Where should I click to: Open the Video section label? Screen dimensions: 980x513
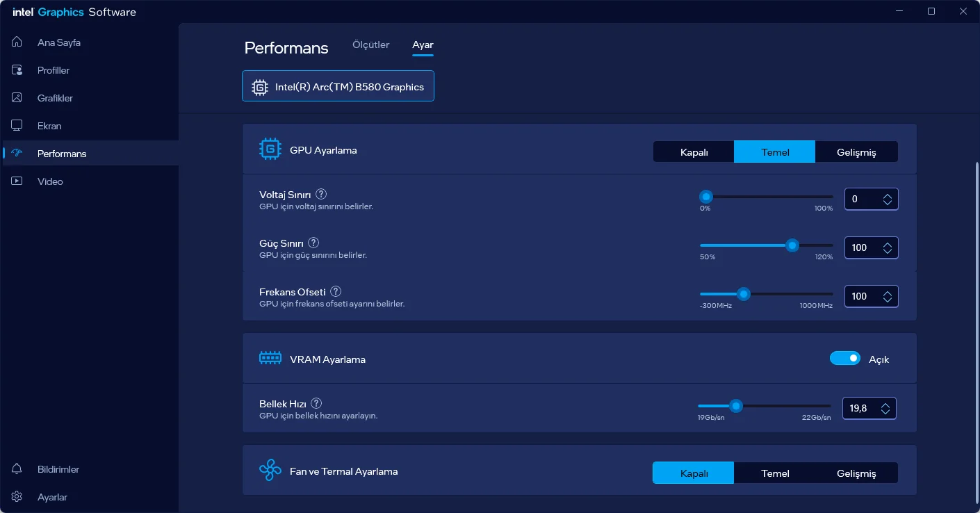click(50, 181)
